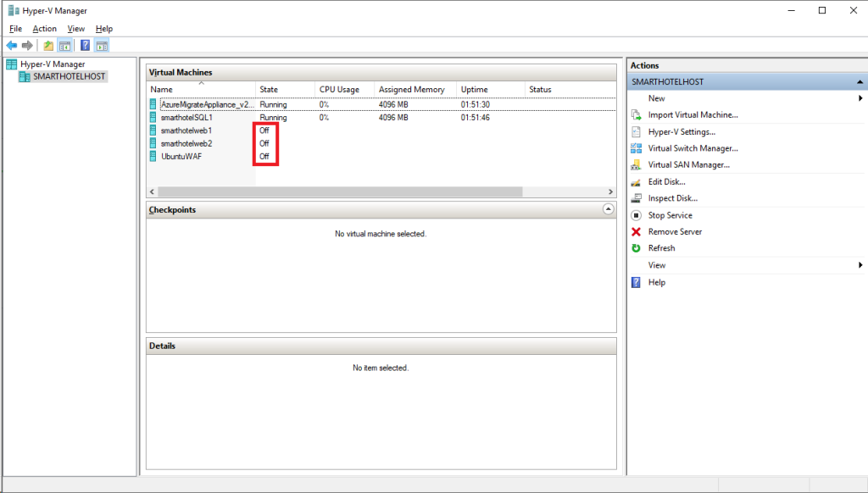Click the UbuntuWAF VM icon

click(x=153, y=157)
